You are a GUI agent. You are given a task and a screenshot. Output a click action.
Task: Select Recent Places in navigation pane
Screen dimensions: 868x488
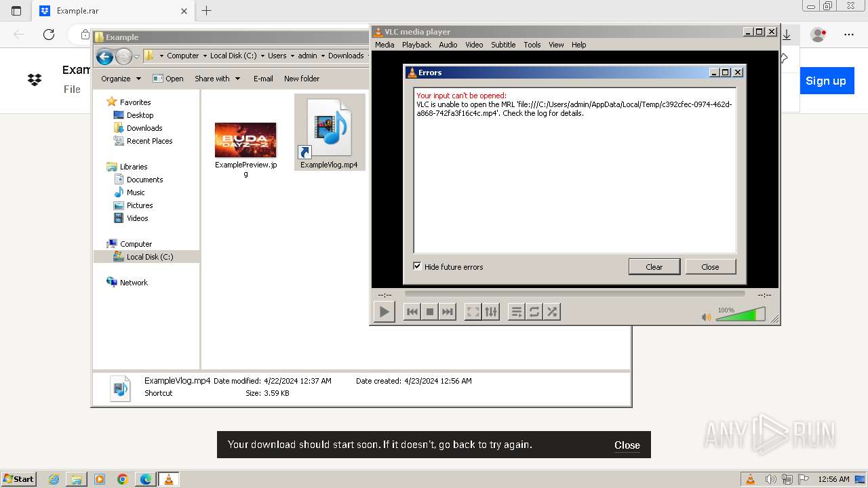click(143, 141)
